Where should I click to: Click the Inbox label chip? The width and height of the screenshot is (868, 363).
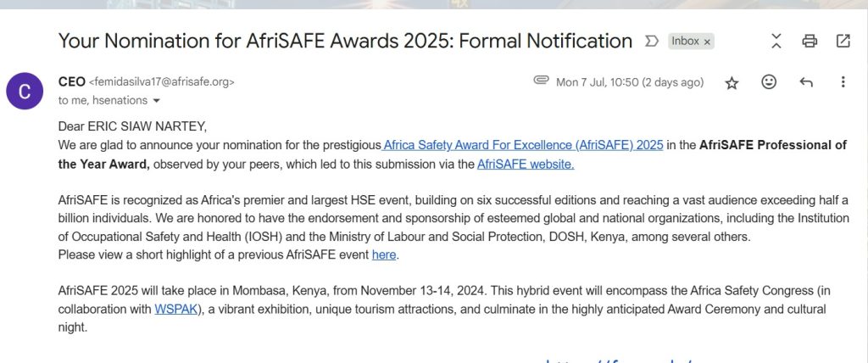(x=685, y=41)
